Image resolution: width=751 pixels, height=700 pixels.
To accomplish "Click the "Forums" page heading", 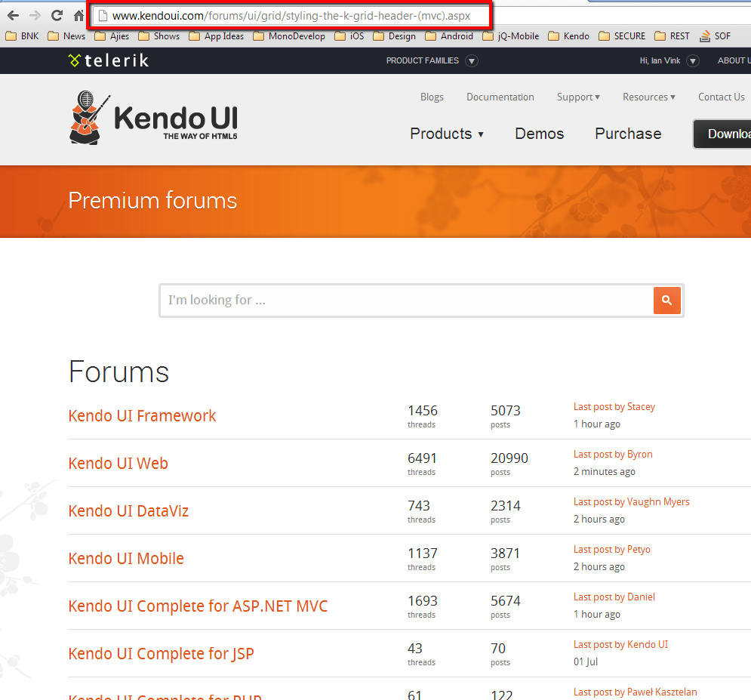I will (118, 372).
